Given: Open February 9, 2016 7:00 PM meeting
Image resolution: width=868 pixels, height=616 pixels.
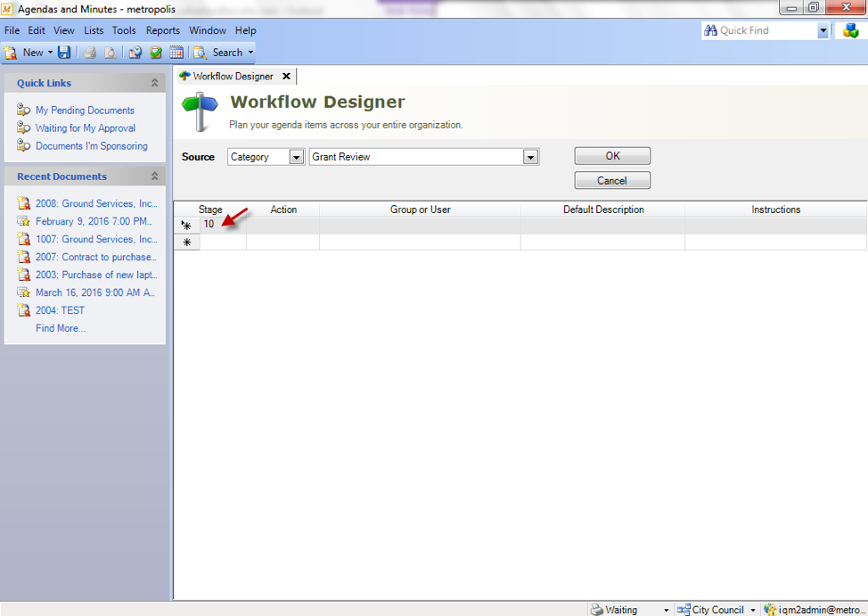Looking at the screenshot, I should click(94, 221).
